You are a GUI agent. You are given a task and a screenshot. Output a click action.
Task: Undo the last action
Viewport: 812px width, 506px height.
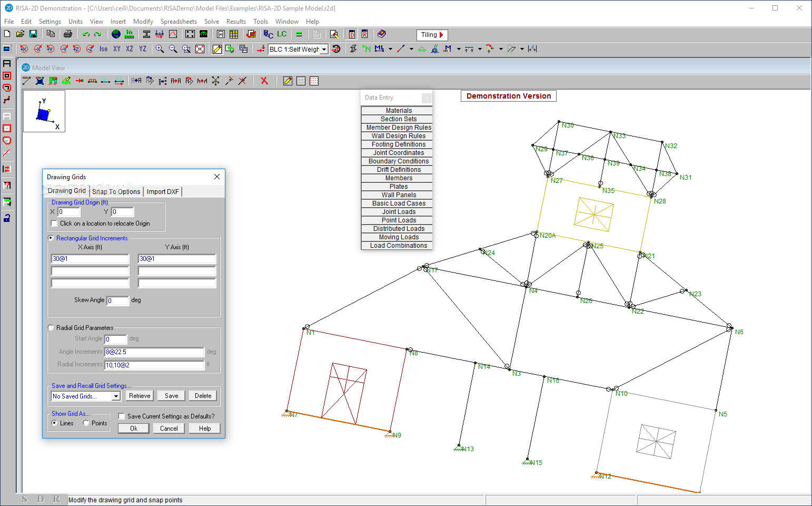click(86, 34)
